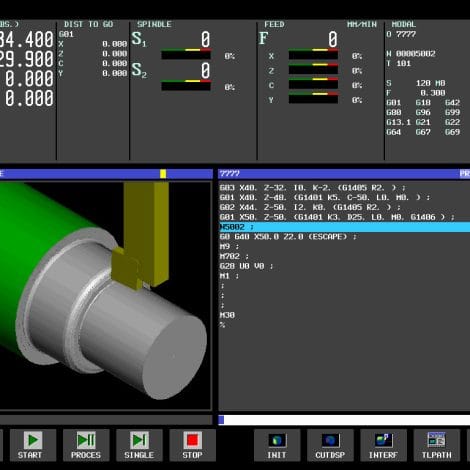This screenshot has height=470, width=470.
Task: Click the DIST TO GO Z value
Action: (115, 54)
